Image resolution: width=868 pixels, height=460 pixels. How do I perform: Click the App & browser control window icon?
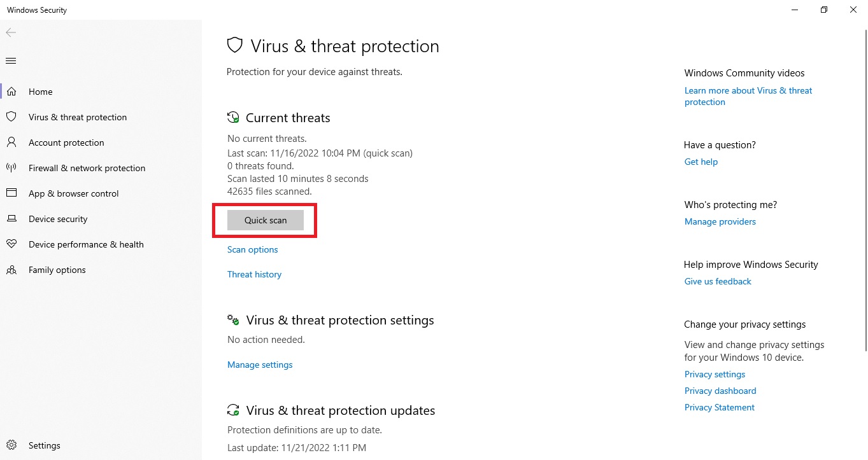11,193
